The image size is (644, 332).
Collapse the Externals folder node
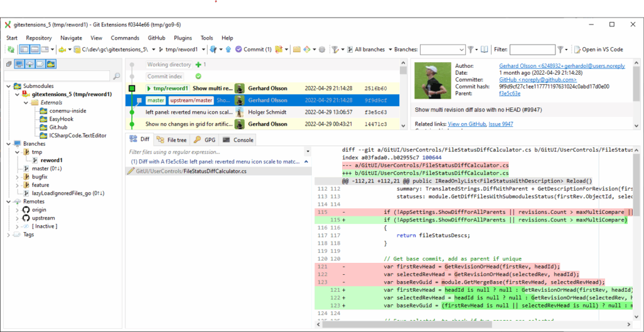click(26, 102)
